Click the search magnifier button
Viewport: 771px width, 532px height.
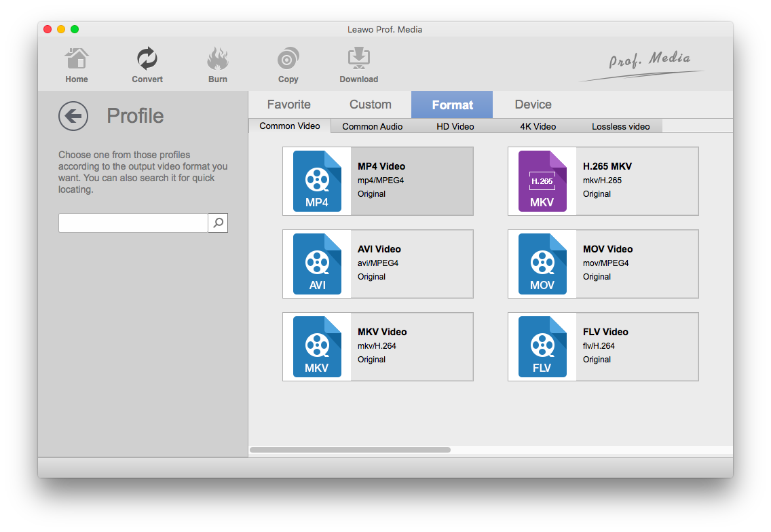(218, 223)
